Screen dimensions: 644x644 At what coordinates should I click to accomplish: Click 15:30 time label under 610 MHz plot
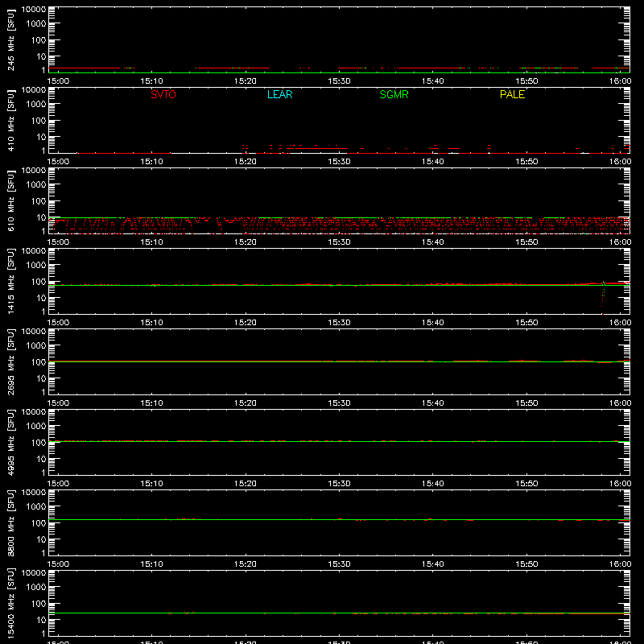coord(339,242)
